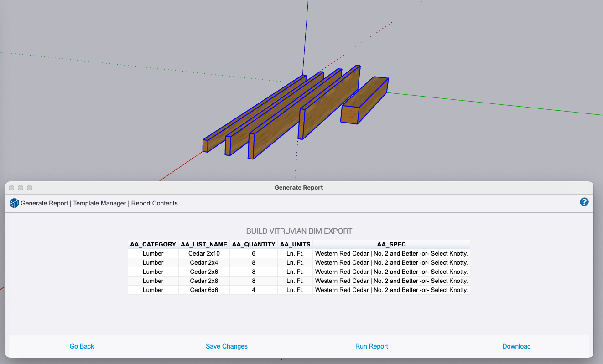The height and width of the screenshot is (364, 603).
Task: Click the Western Red Cedar spec for Cedar 2x8
Action: [391, 281]
